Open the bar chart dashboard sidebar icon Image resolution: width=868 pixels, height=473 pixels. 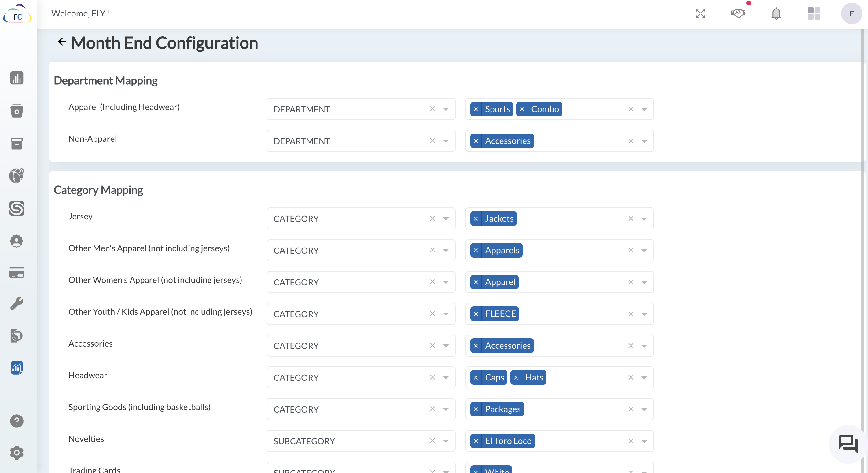pyautogui.click(x=17, y=78)
